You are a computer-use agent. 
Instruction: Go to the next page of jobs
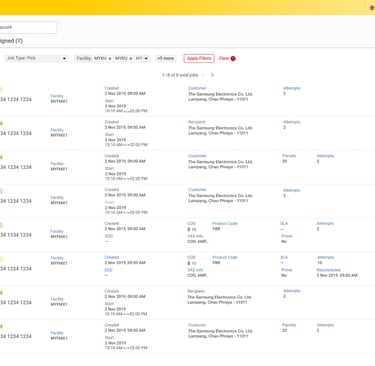tap(212, 75)
